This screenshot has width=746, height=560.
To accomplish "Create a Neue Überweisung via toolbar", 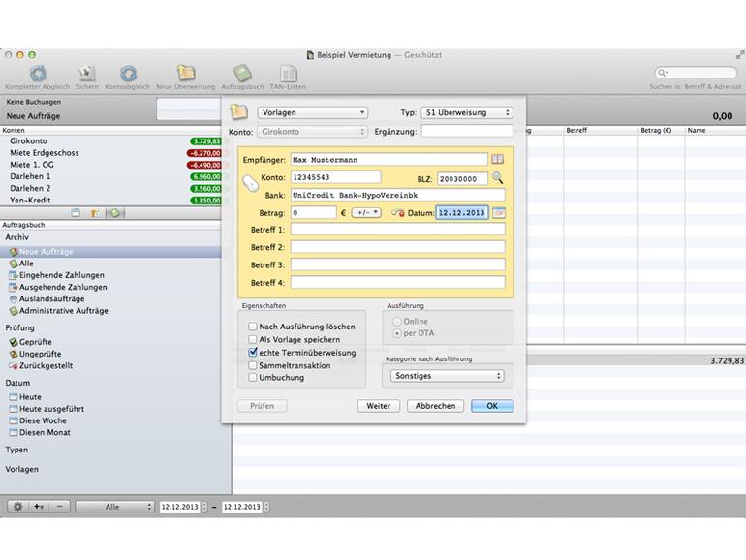I will coord(186,74).
